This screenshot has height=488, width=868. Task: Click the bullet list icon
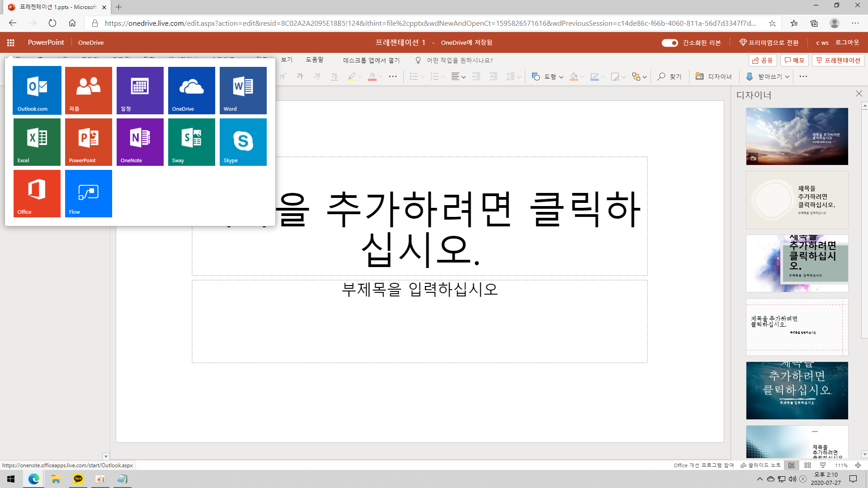(414, 77)
